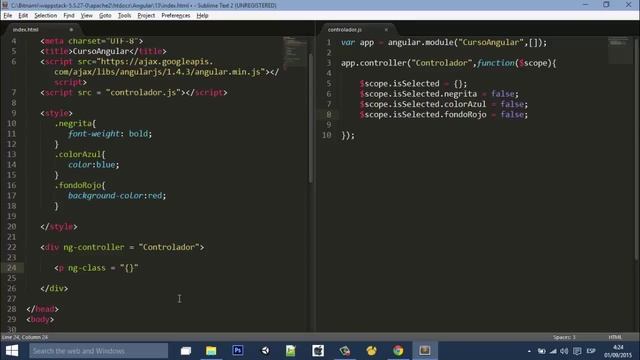The width and height of the screenshot is (640, 360).
Task: Click the network signal tray icon
Action: [553, 351]
